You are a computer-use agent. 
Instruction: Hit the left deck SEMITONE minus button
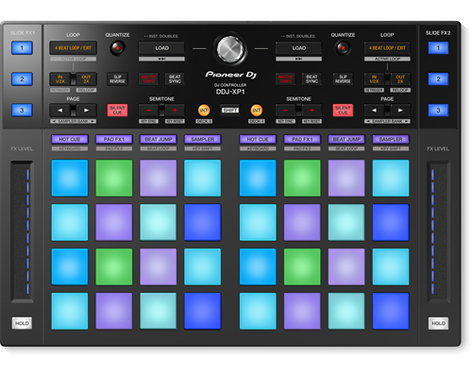(148, 110)
